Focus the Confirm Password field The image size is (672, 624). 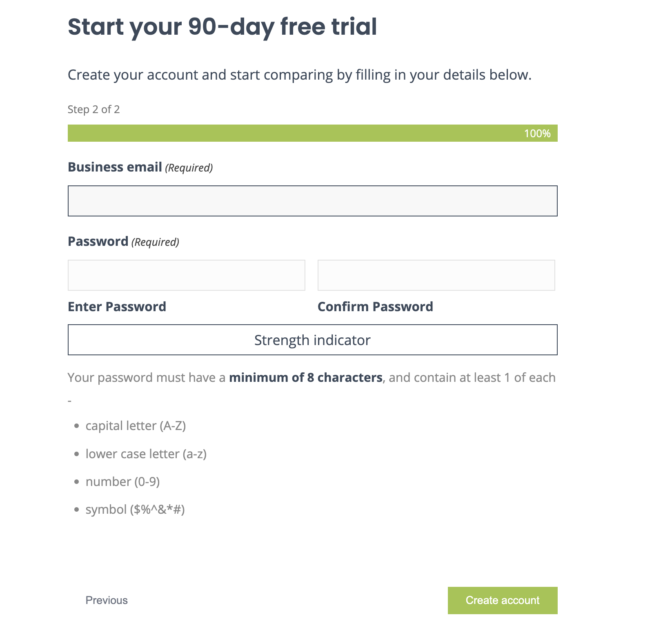coord(436,275)
